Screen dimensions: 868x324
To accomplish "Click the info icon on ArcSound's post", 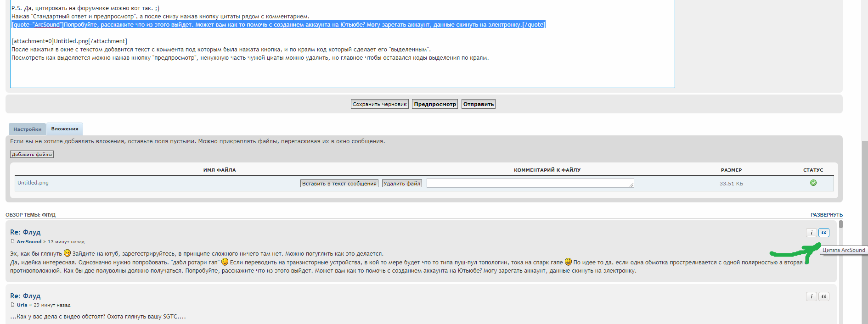I will tap(812, 233).
